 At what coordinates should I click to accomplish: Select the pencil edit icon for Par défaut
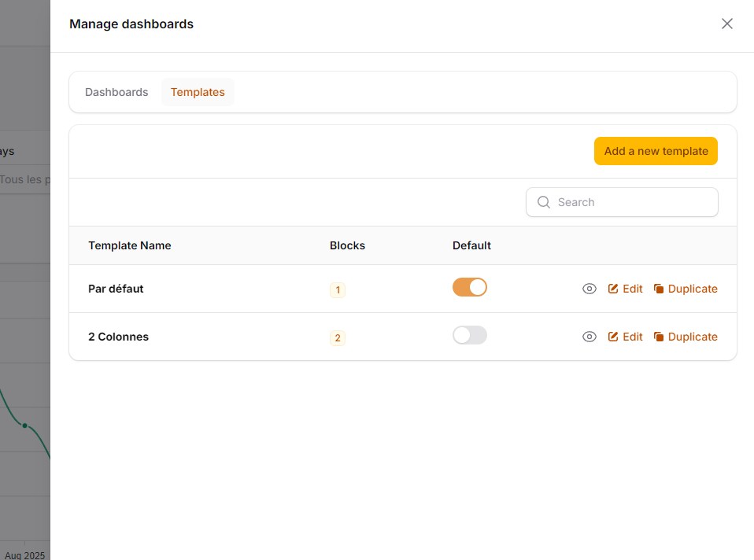[612, 289]
